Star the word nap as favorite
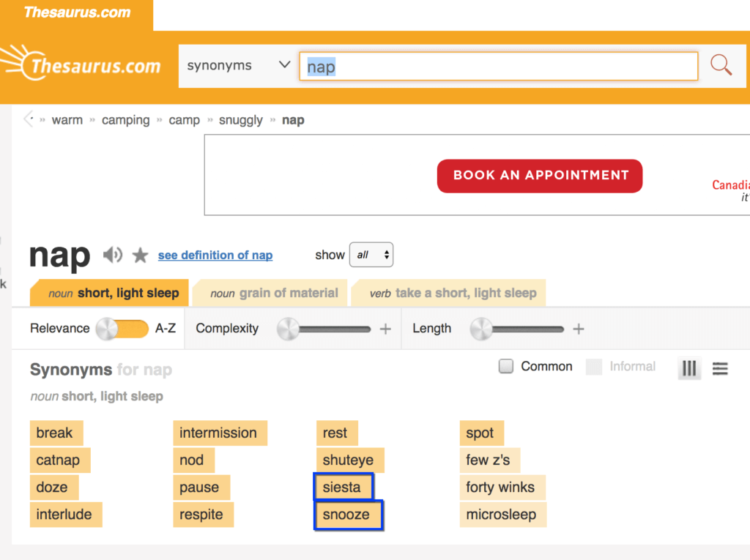750x560 pixels. (140, 255)
